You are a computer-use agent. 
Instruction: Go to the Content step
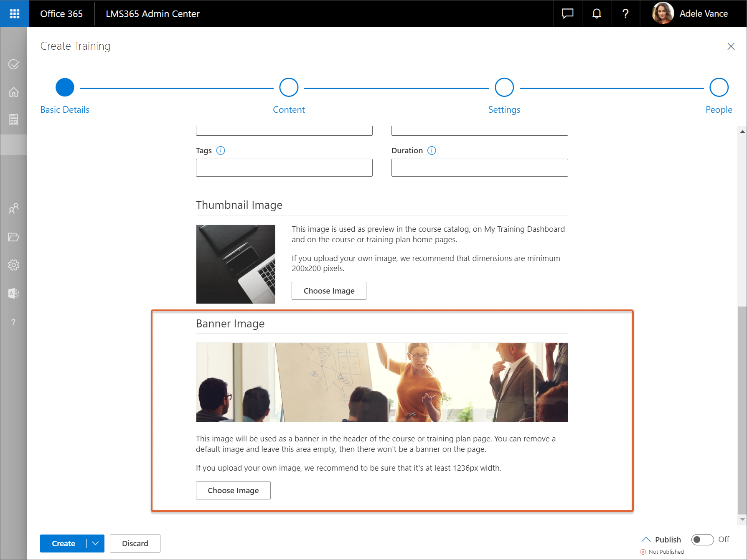tap(289, 88)
